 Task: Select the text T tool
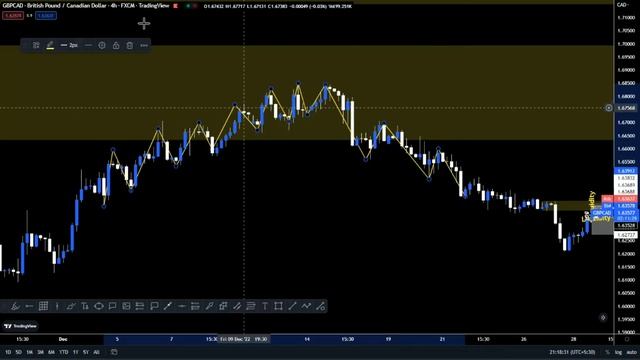tap(264, 306)
